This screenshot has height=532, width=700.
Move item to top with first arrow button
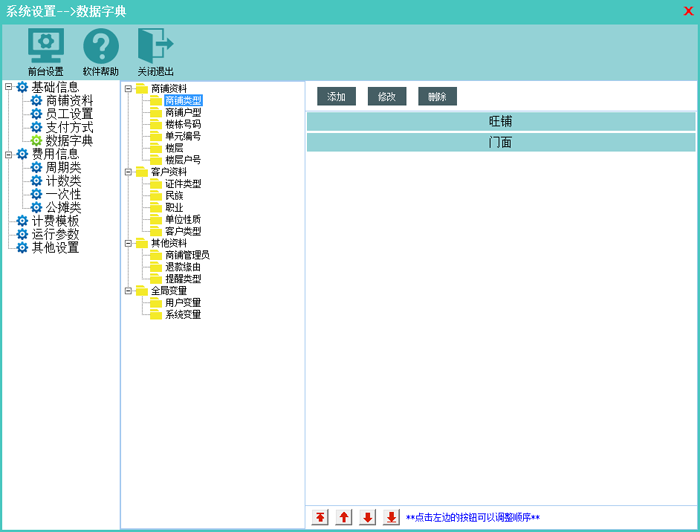[x=320, y=517]
